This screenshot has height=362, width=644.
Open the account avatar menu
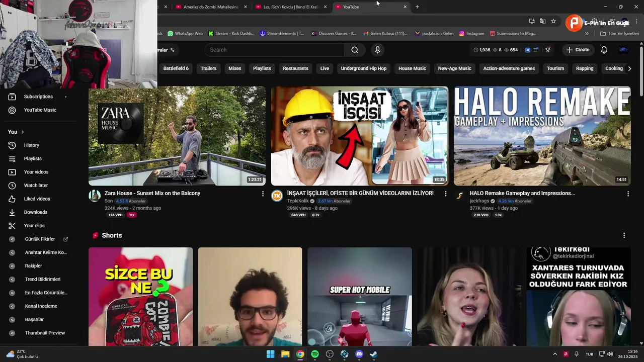pos(623,50)
